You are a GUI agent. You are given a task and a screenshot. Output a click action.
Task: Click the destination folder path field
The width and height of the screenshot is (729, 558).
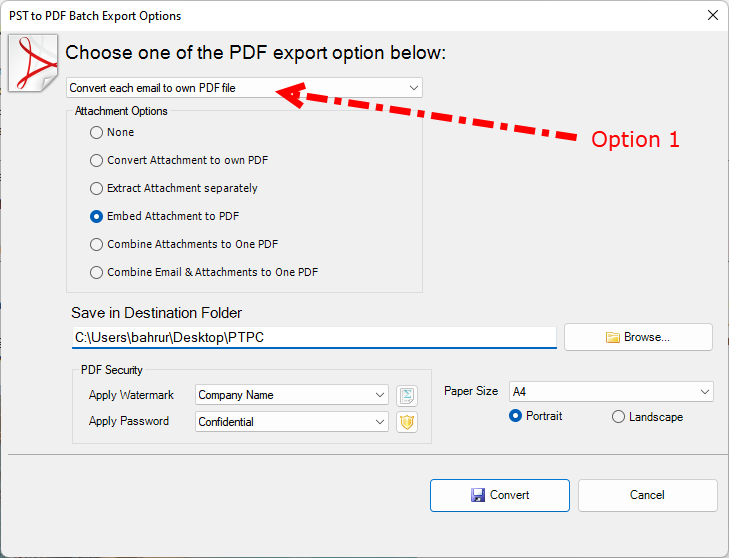(x=313, y=338)
